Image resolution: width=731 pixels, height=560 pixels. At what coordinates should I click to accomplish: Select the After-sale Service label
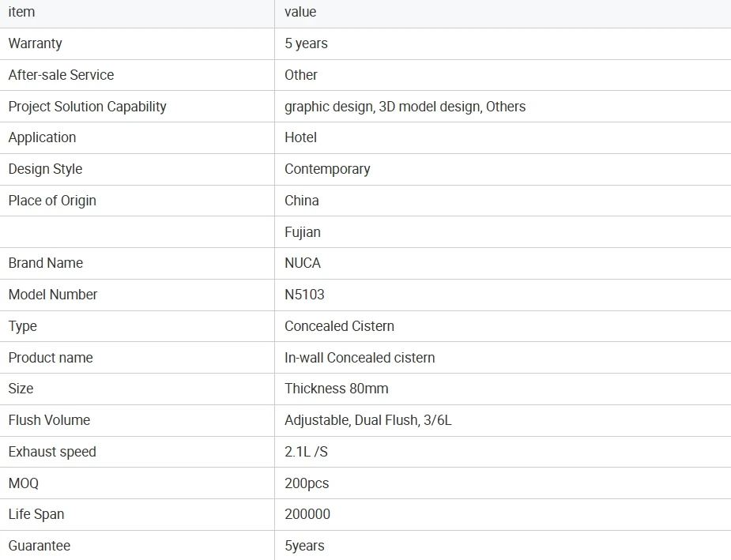[x=61, y=75]
